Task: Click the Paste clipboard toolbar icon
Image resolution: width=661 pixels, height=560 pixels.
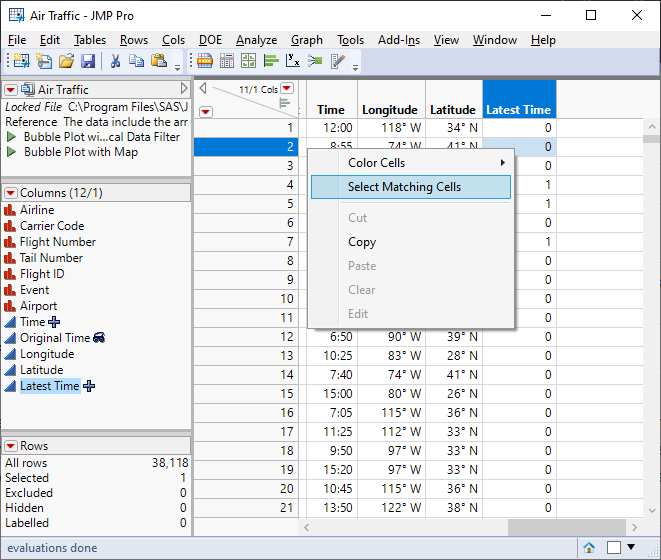Action: (x=158, y=61)
